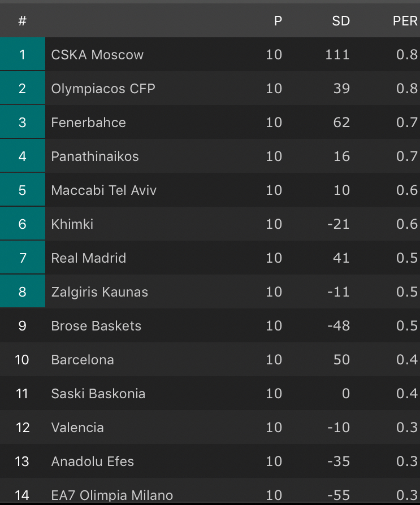Select Zalgiris Kaunas team

[99, 292]
